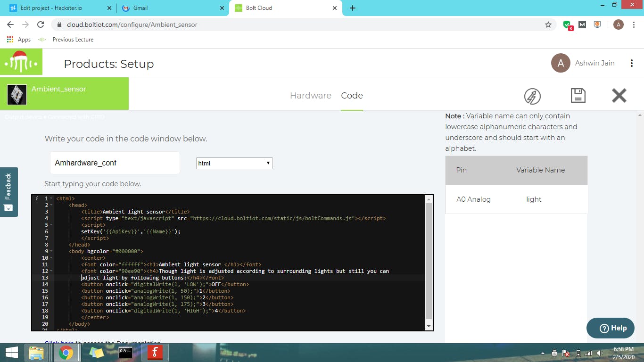
Task: Open the Windows Start menu
Action: [x=11, y=353]
